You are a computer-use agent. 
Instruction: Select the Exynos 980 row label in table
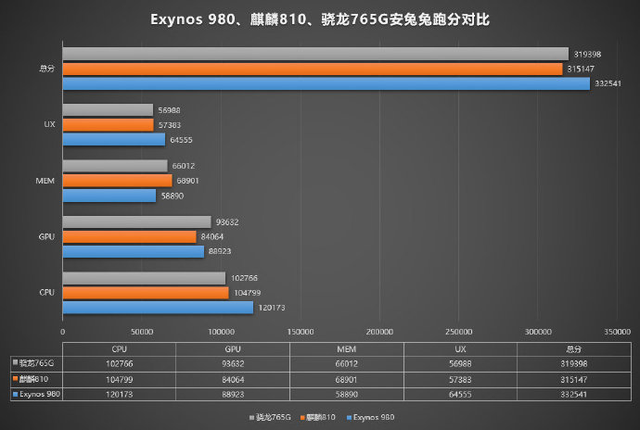point(40,394)
